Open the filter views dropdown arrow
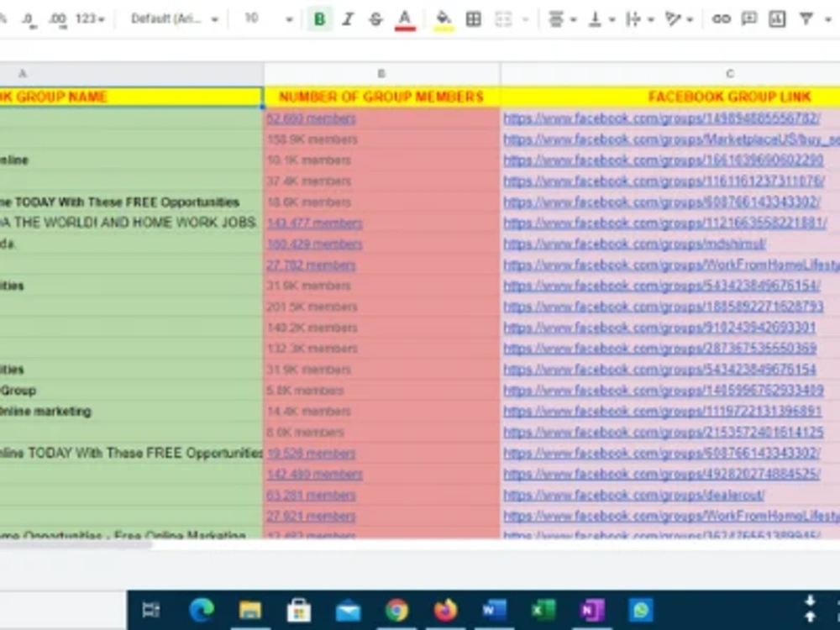 828,20
